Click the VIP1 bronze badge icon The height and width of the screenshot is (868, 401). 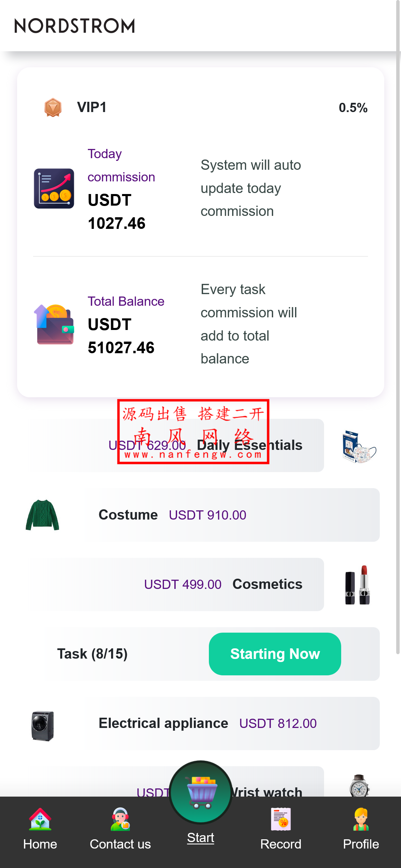pyautogui.click(x=53, y=108)
